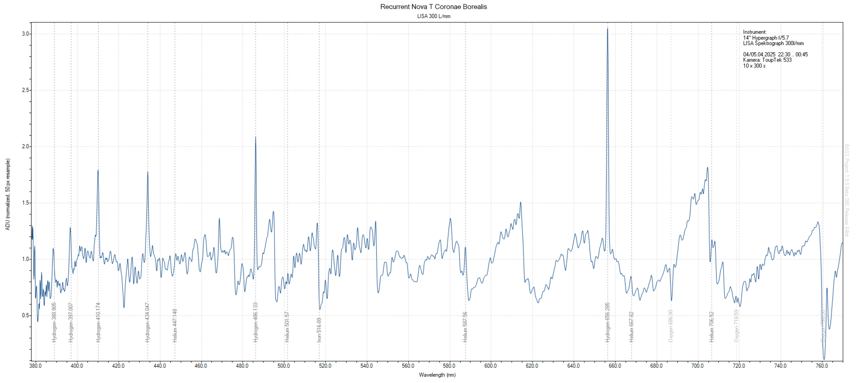Click the x-axis label 'Wavelength (nm)'
The height and width of the screenshot is (383, 868).
(437, 375)
